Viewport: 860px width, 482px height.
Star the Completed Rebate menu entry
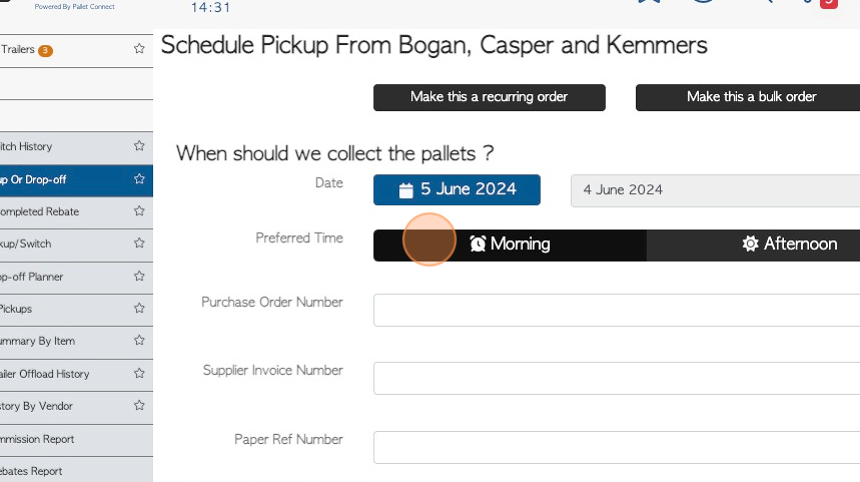coord(139,211)
